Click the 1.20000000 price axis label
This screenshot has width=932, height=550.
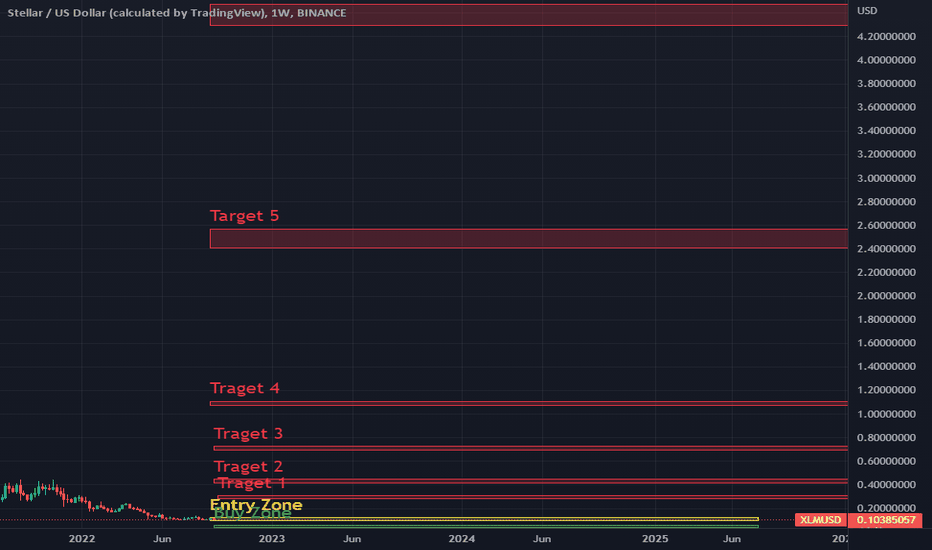click(x=886, y=390)
